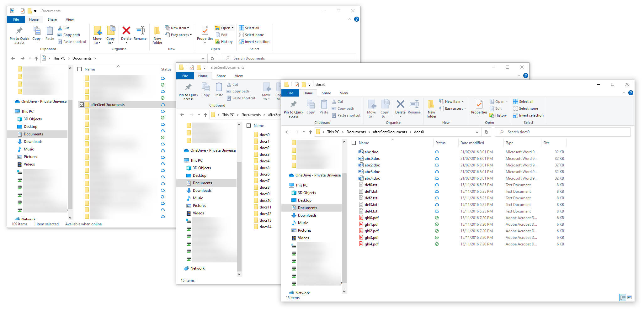The image size is (644, 310).
Task: Open Properties from the docs0 ribbon
Action: tap(479, 108)
